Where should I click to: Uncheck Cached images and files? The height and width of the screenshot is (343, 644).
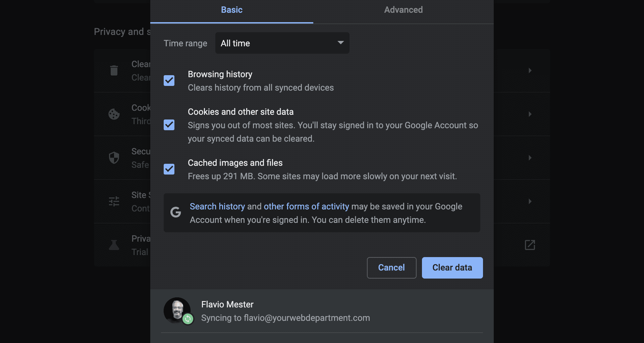click(169, 169)
